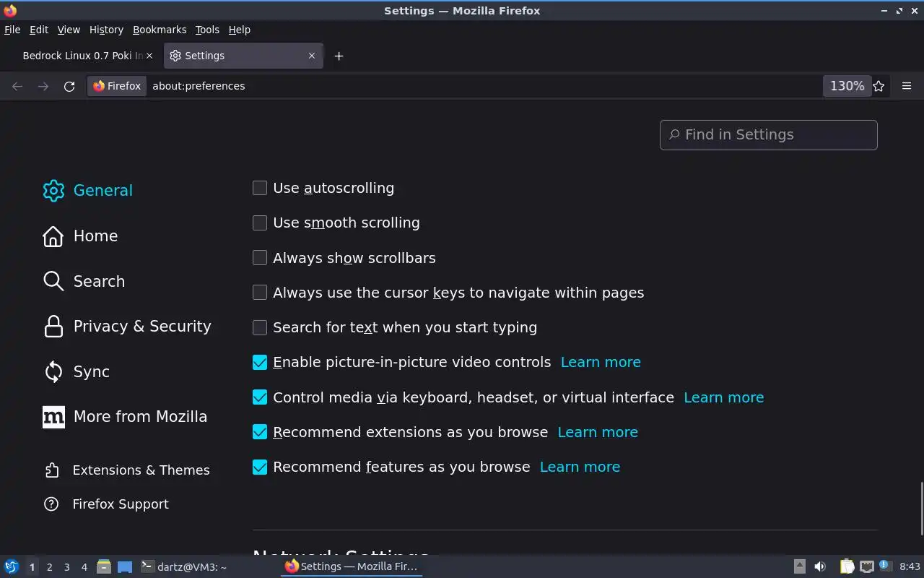Uncheck Recommend features as you browse
This screenshot has height=578, width=924.
pos(260,467)
